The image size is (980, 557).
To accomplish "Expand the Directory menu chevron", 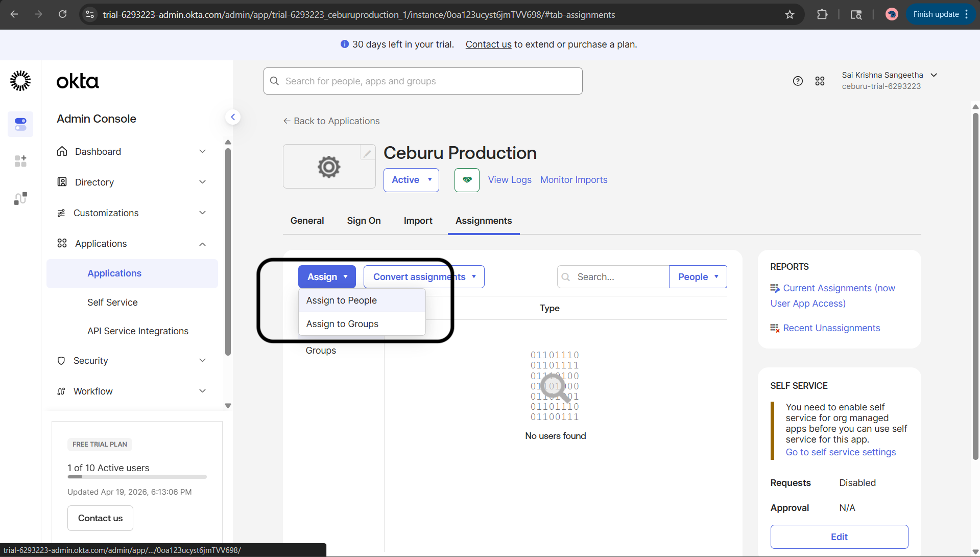I will tap(202, 182).
